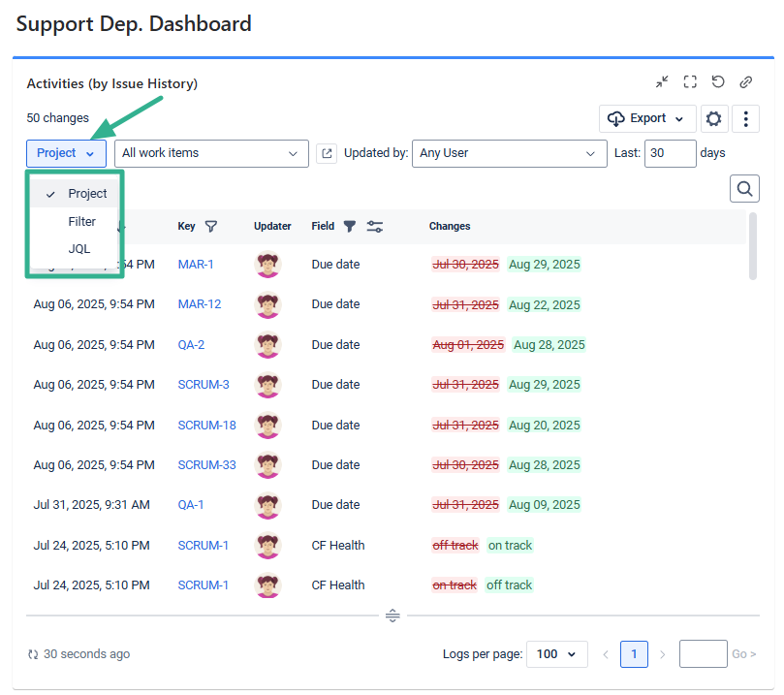Change Logs per page dropdown value

pos(557,654)
